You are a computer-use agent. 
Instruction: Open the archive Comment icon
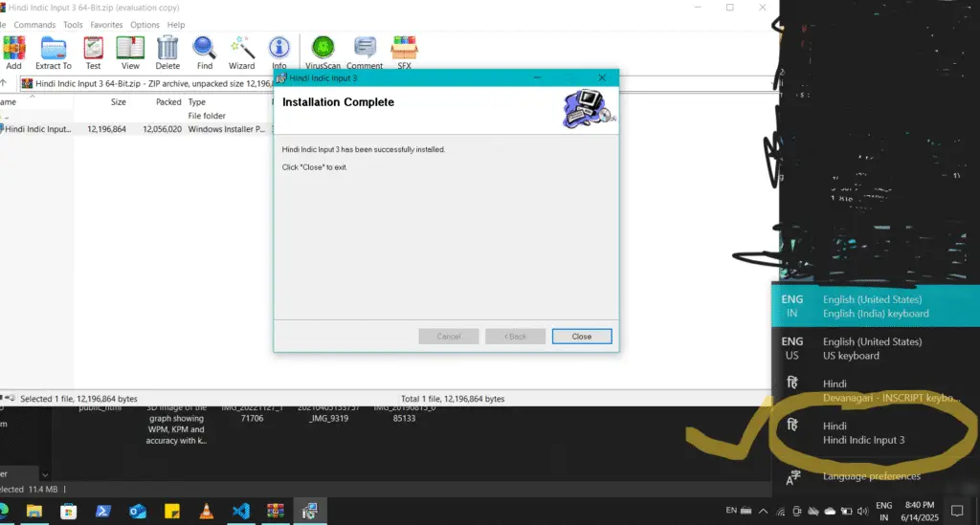[x=365, y=52]
